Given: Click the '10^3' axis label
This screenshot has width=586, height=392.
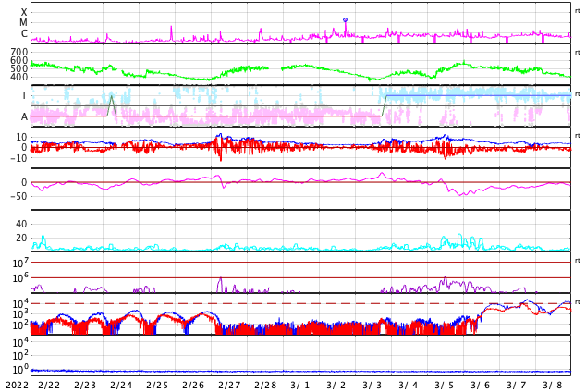Looking at the screenshot, I should 20,314.
